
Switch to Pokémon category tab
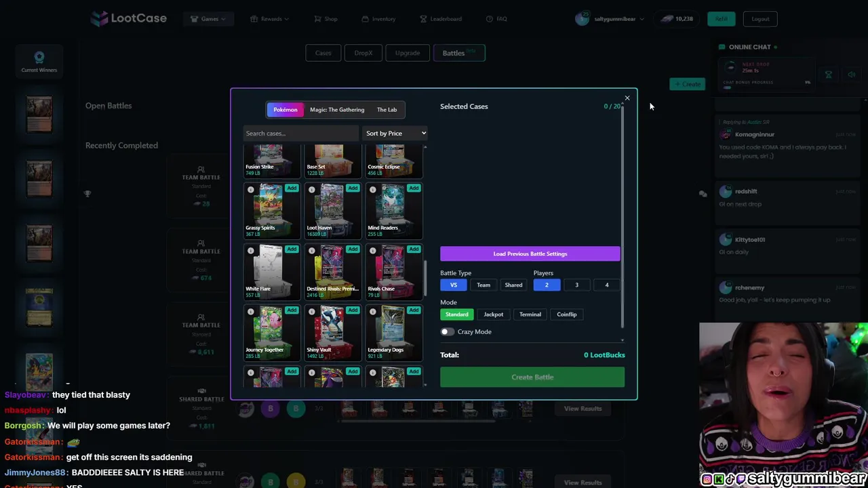pyautogui.click(x=285, y=110)
